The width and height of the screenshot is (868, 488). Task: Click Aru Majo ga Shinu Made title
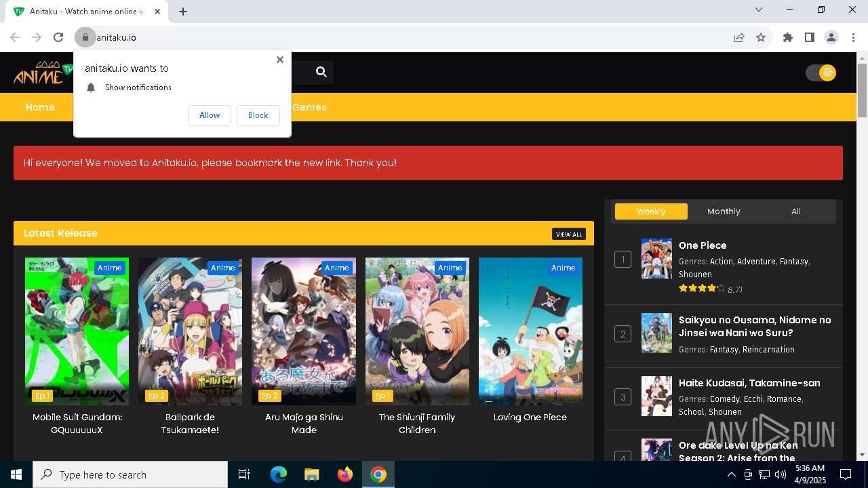pyautogui.click(x=304, y=424)
